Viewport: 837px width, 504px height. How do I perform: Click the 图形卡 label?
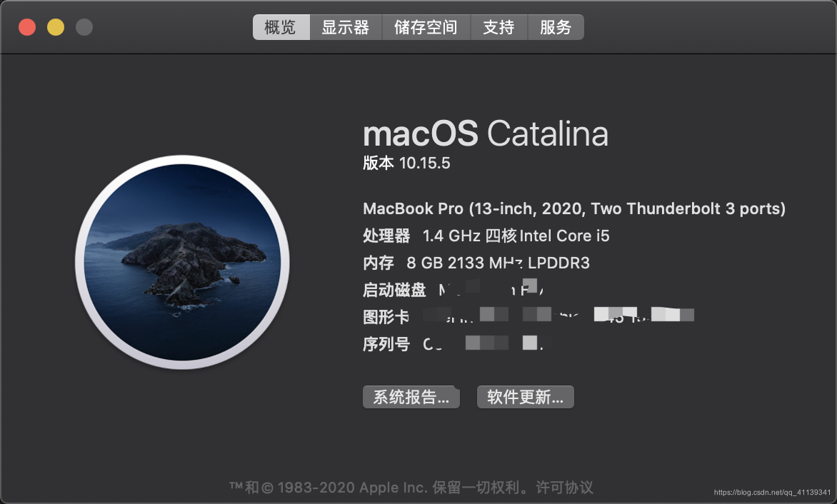click(386, 318)
